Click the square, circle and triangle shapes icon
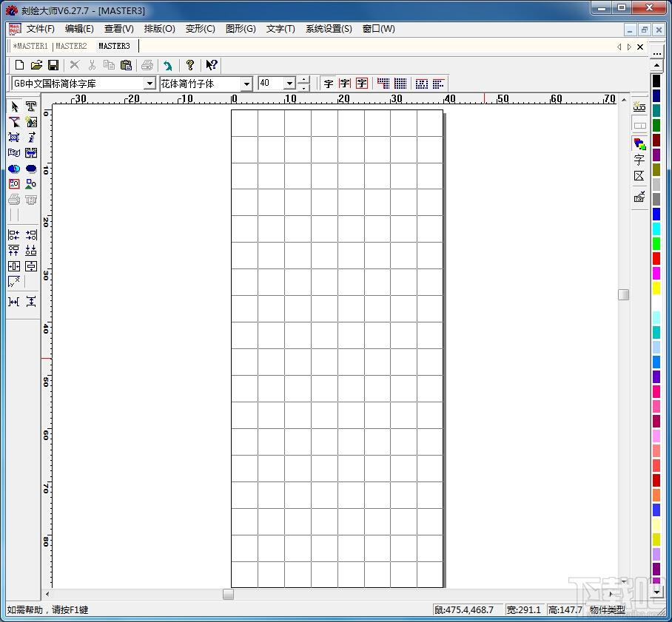 (31, 184)
